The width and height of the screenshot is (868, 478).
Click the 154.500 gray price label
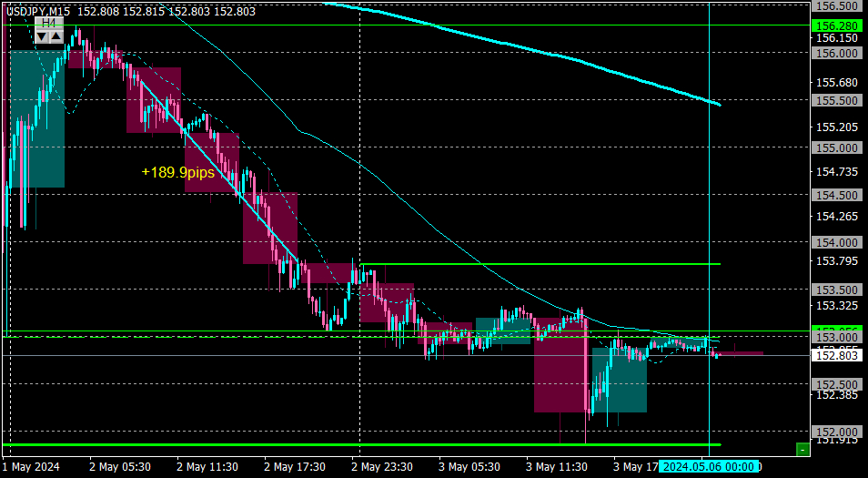(x=837, y=195)
